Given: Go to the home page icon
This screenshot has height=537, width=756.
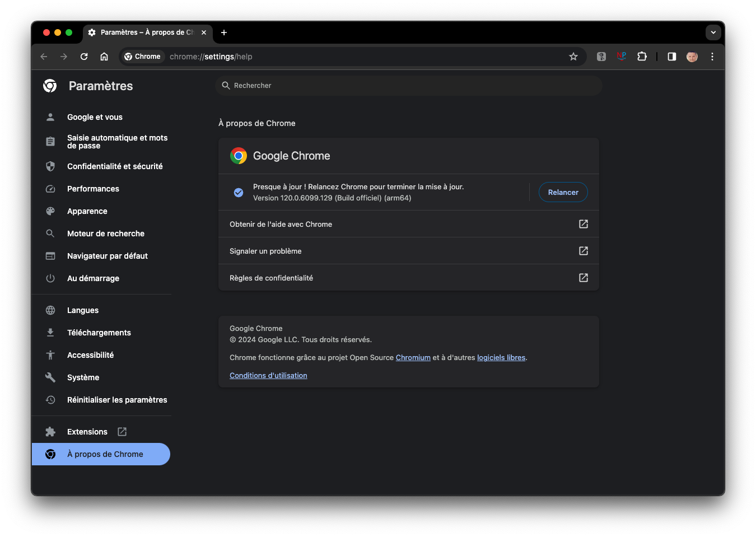Looking at the screenshot, I should coord(104,57).
